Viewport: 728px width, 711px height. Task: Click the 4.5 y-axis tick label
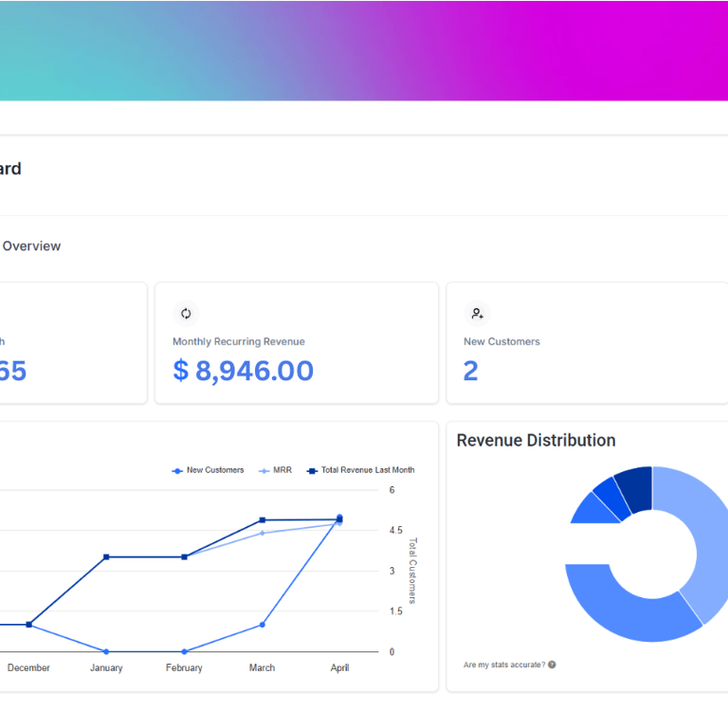tap(395, 530)
